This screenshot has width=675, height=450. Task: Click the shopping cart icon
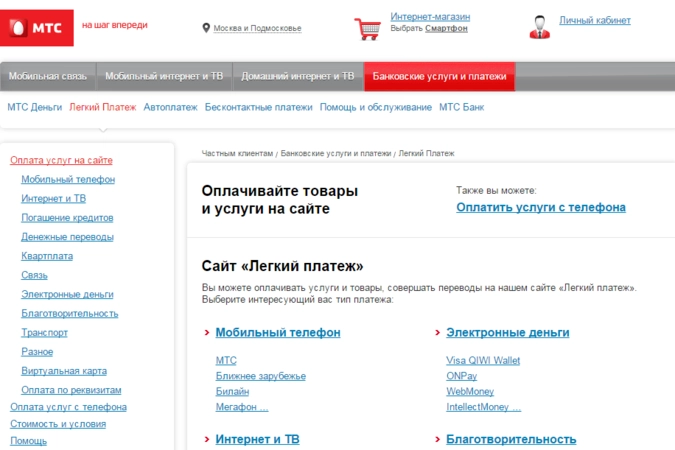tap(367, 27)
